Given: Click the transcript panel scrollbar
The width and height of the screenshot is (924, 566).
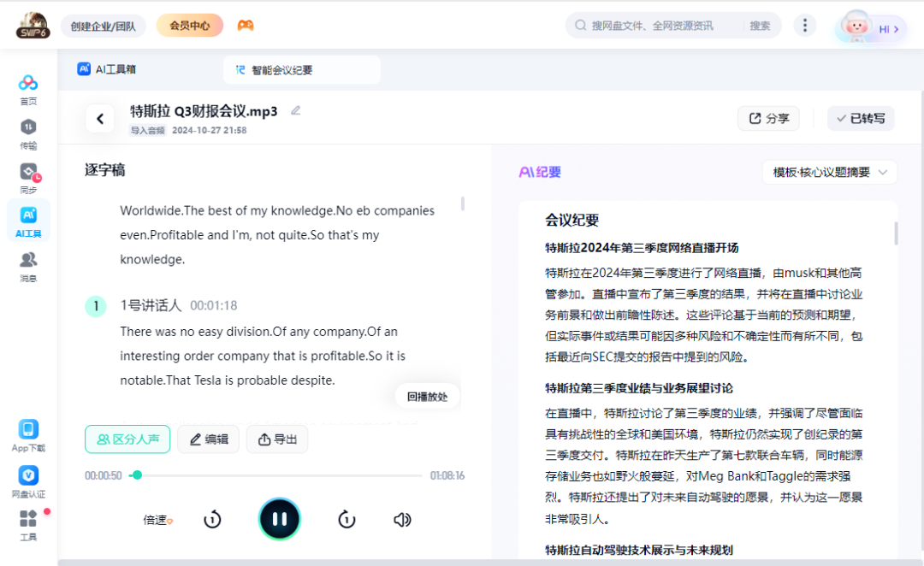Looking at the screenshot, I should [x=463, y=203].
